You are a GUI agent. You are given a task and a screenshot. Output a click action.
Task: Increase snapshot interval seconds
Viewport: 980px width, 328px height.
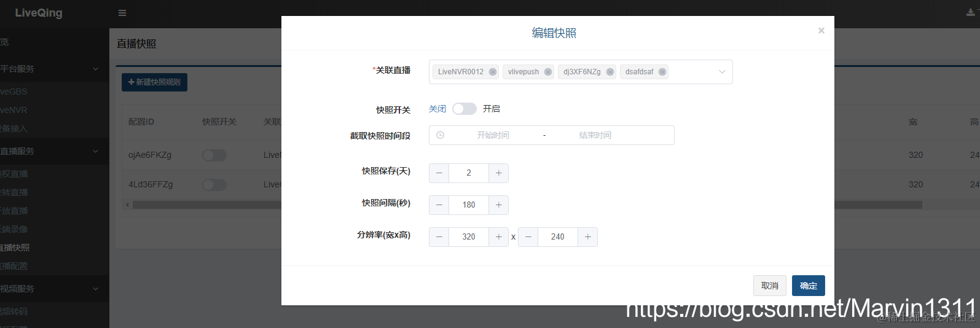[498, 205]
